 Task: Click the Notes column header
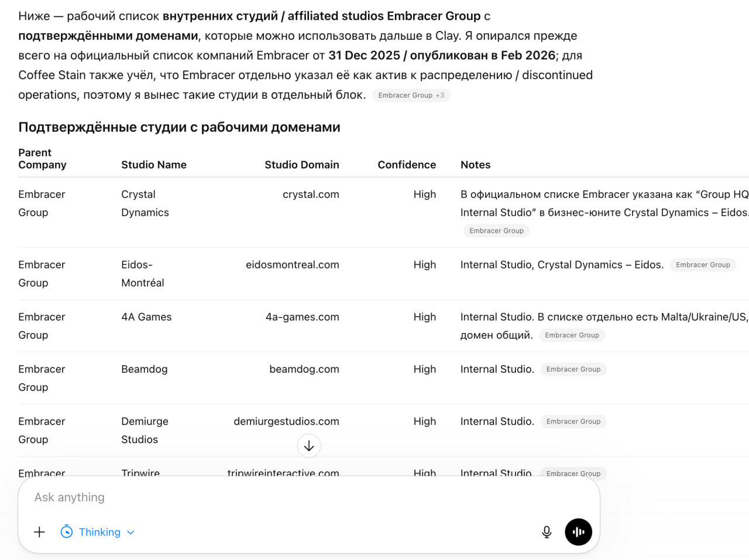pos(475,165)
